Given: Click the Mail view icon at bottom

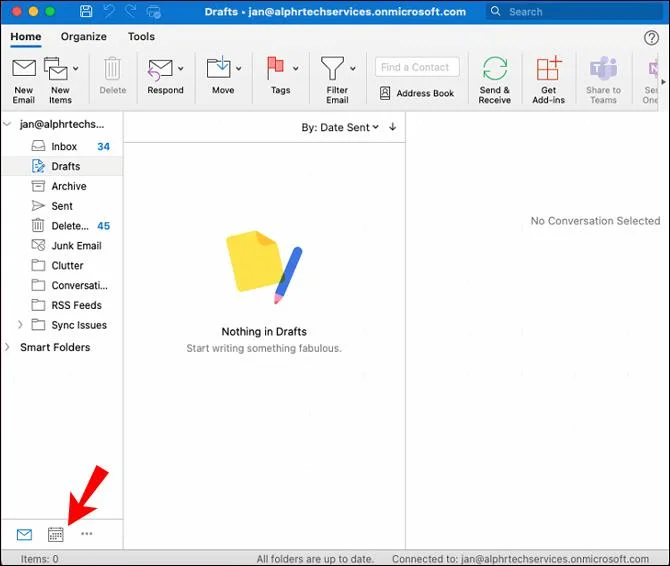Looking at the screenshot, I should (24, 535).
